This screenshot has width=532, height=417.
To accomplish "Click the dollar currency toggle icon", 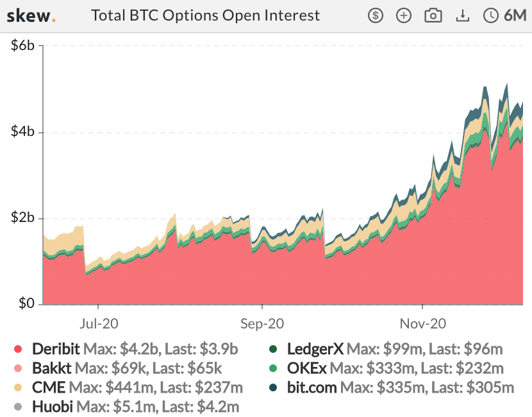I will (x=376, y=15).
